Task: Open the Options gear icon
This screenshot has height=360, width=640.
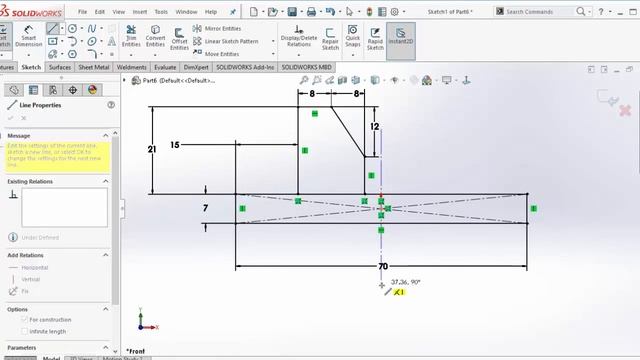Action: (x=394, y=12)
